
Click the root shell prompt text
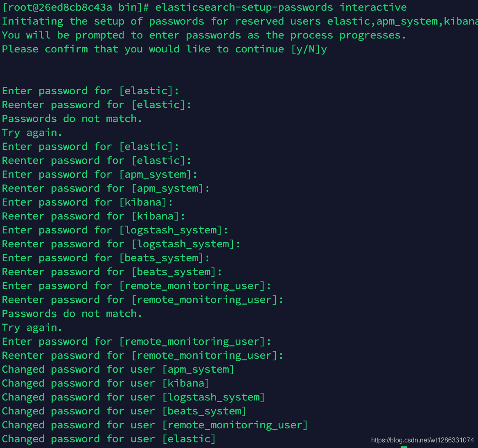point(76,7)
